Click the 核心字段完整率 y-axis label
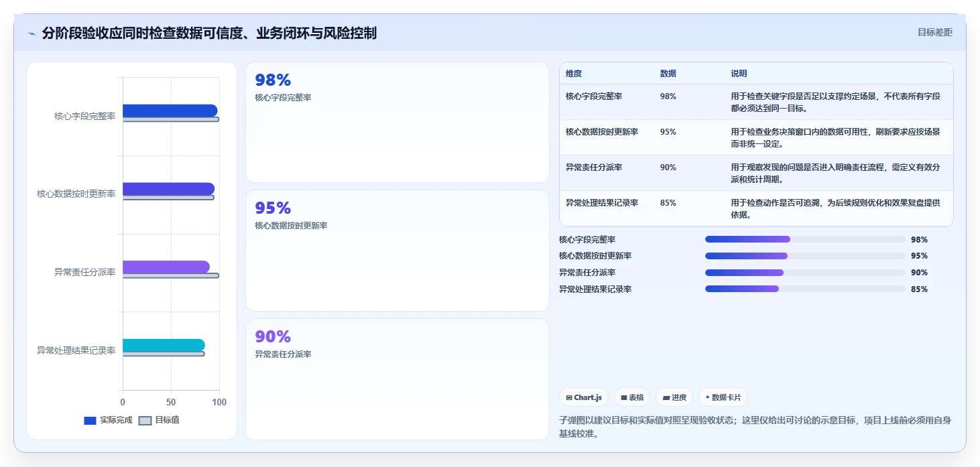Image resolution: width=980 pixels, height=467 pixels. 85,116
